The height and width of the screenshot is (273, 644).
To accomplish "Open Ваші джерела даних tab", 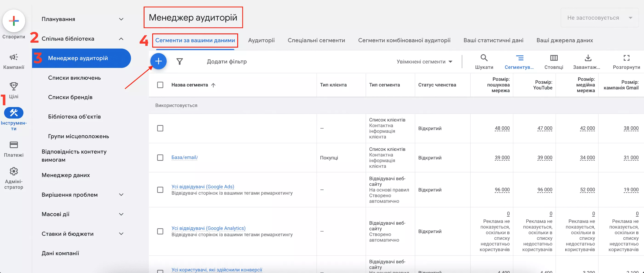I will click(564, 40).
